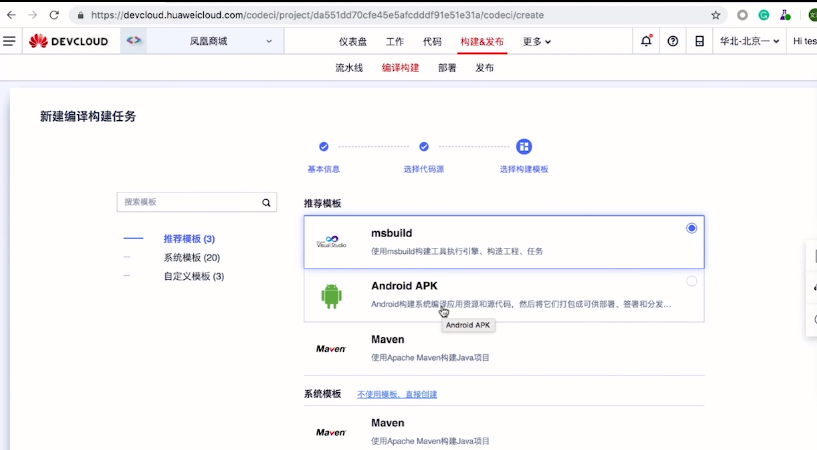Viewport: 817px width, 450px height.
Task: Click the 基本信息 step label
Action: coord(324,169)
